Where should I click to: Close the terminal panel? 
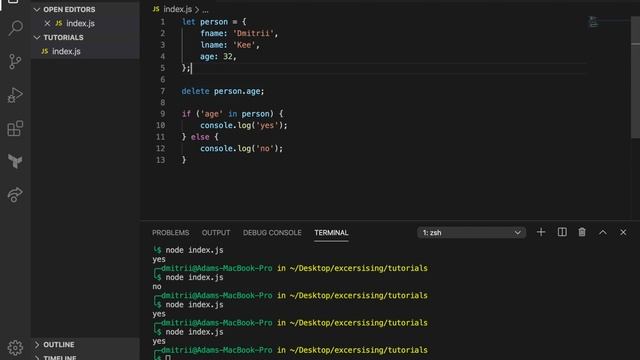click(x=623, y=232)
